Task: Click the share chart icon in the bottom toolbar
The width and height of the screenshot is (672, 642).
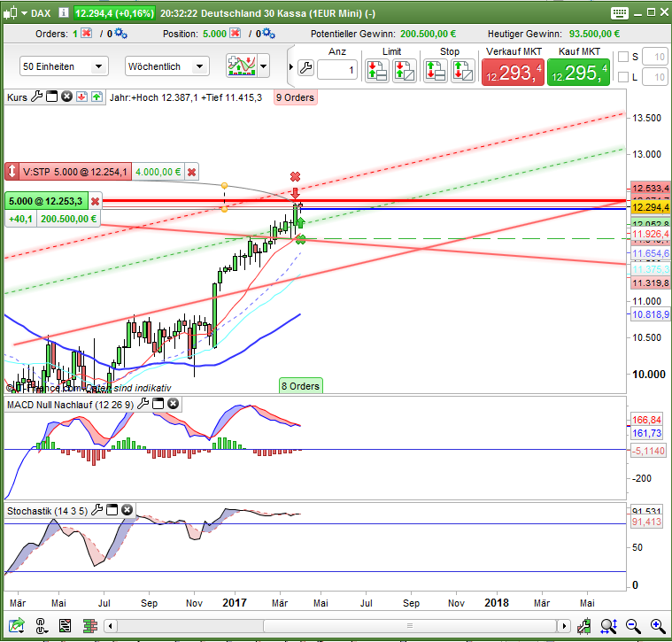Action: (x=16, y=626)
